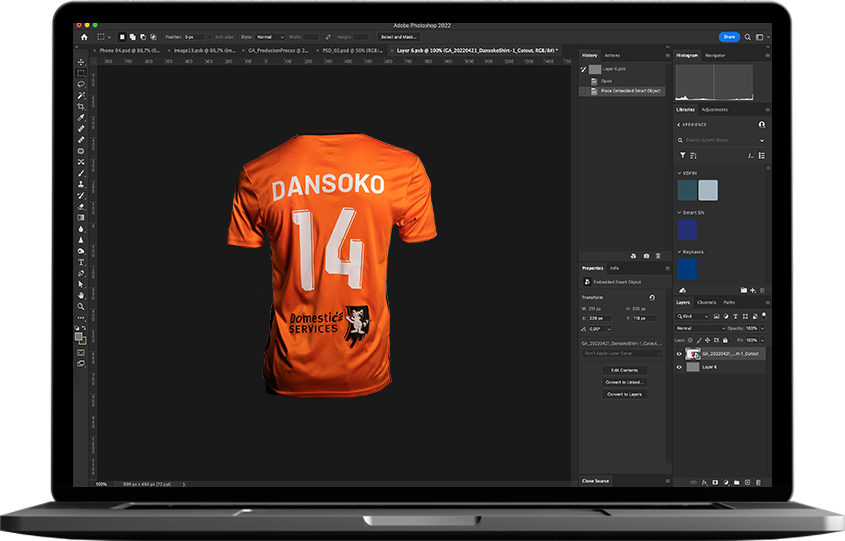This screenshot has width=845, height=541.
Task: Add a layer style fx icon
Action: (704, 482)
